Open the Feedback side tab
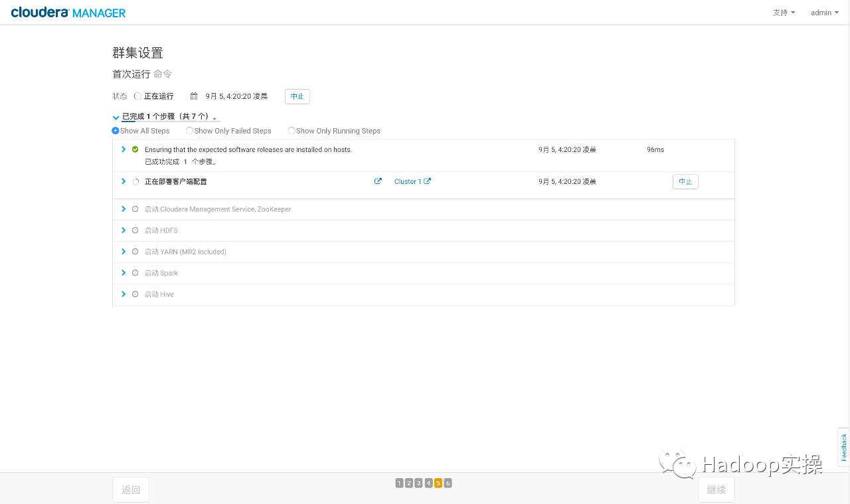The image size is (850, 504). 844,447
